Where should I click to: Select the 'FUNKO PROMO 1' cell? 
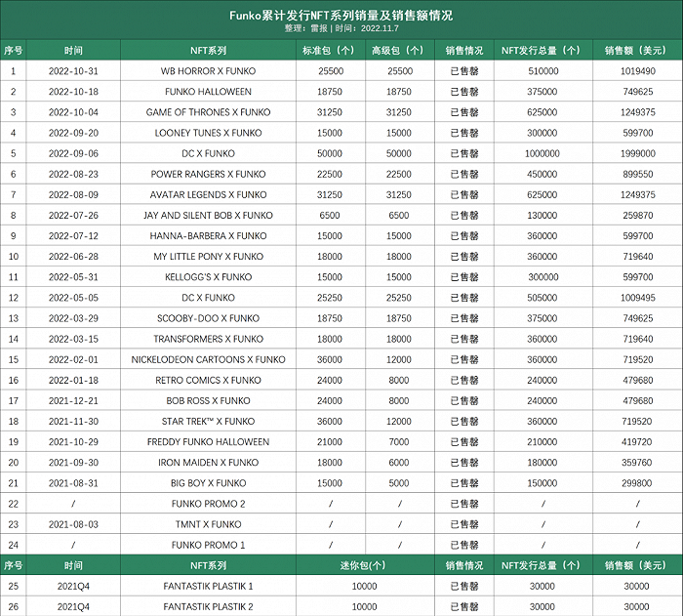click(x=208, y=545)
